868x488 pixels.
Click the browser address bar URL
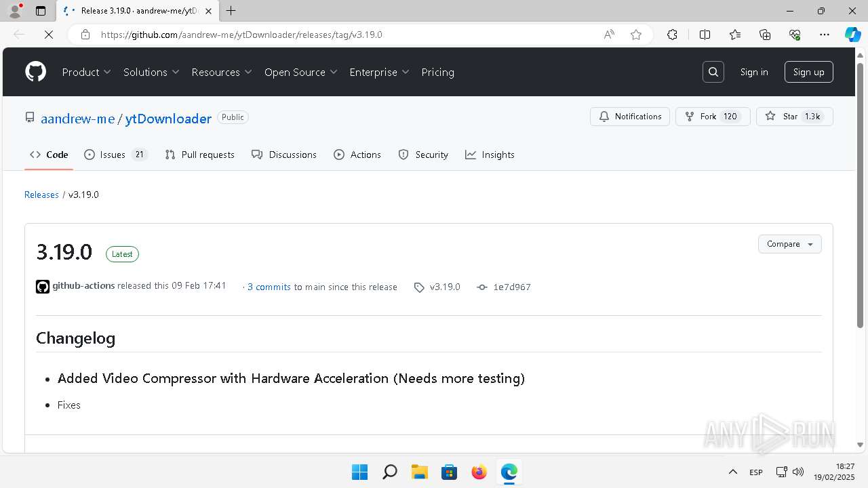(x=241, y=35)
